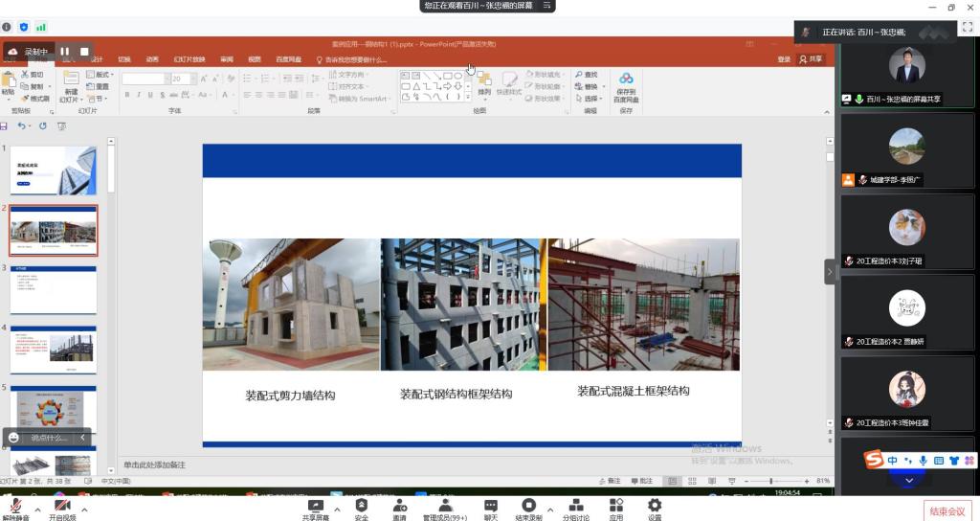Open 版式 (Layout) dropdown
Image resolution: width=980 pixels, height=521 pixels.
(x=100, y=75)
